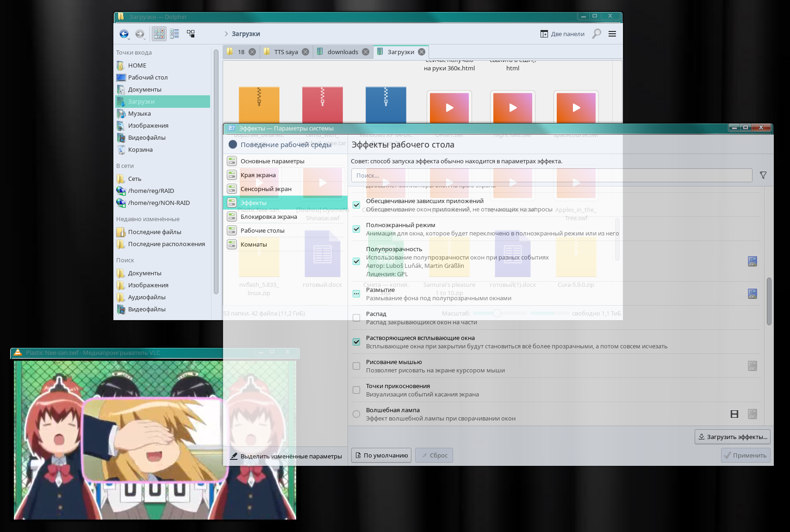Viewport: 790px width, 532px height.
Task: Search Видеофайлы under Поиск section
Action: tap(162, 309)
